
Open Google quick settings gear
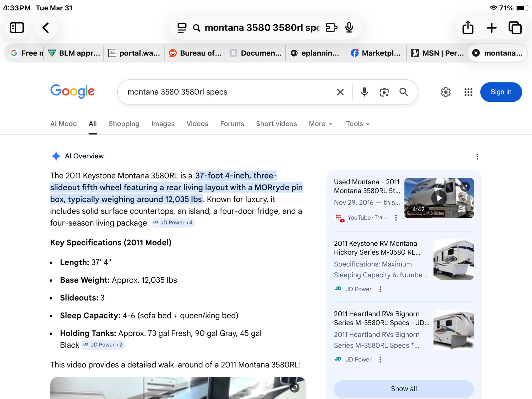[x=446, y=92]
